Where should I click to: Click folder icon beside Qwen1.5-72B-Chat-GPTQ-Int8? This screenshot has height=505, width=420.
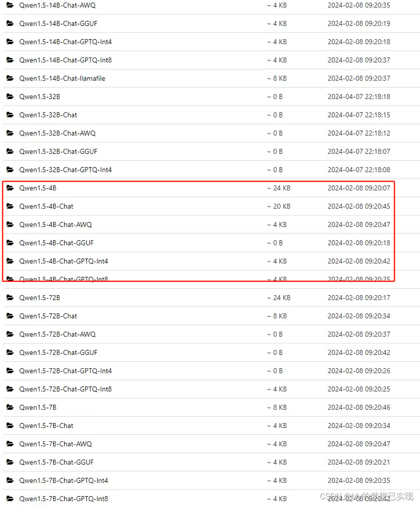(x=10, y=389)
